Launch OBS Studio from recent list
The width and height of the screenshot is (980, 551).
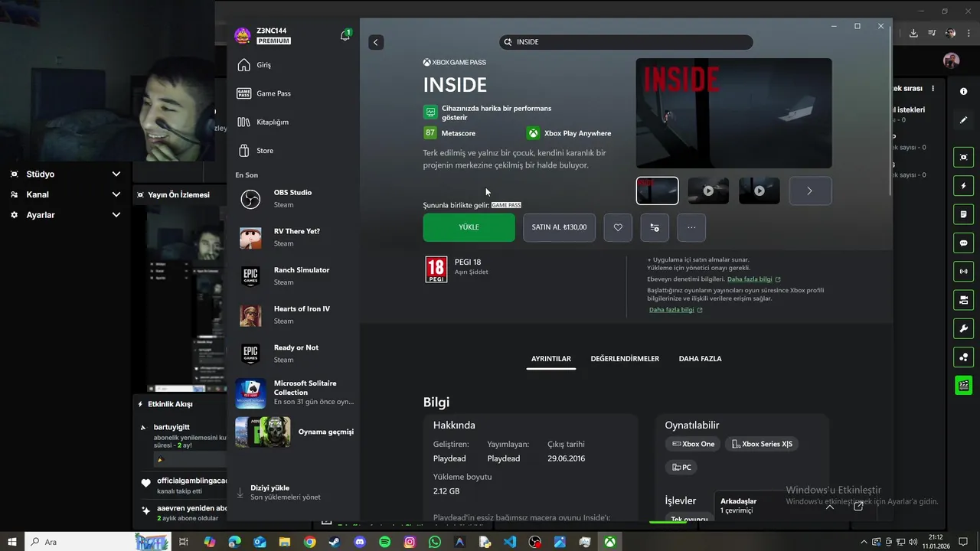click(294, 198)
